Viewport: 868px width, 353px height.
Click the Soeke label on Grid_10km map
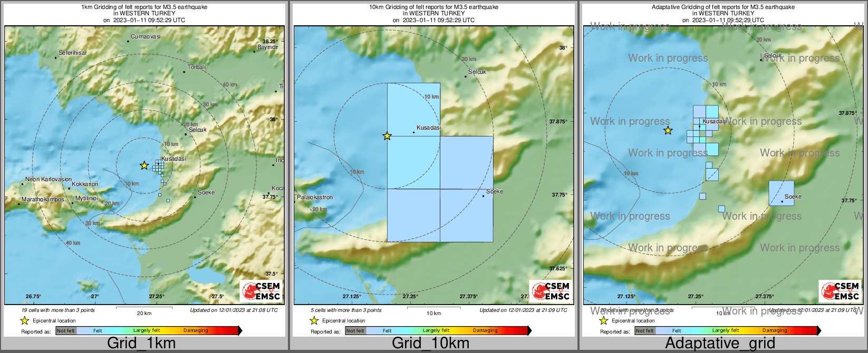[495, 192]
